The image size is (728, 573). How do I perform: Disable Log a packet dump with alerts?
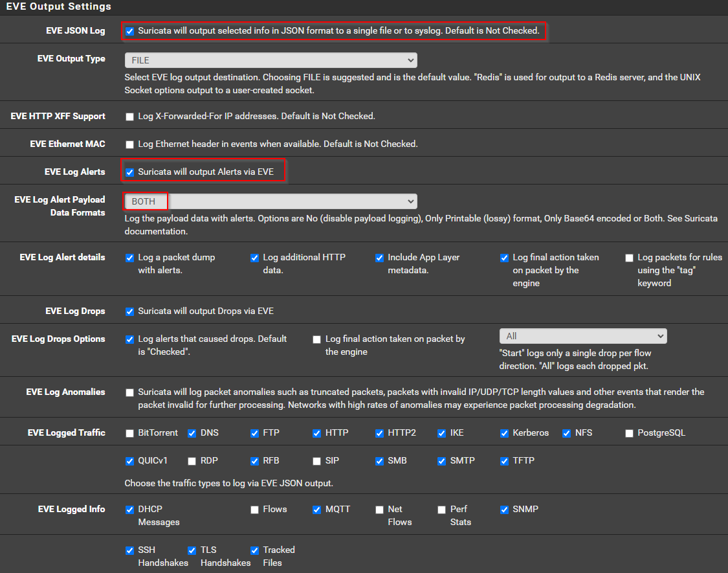click(x=130, y=258)
